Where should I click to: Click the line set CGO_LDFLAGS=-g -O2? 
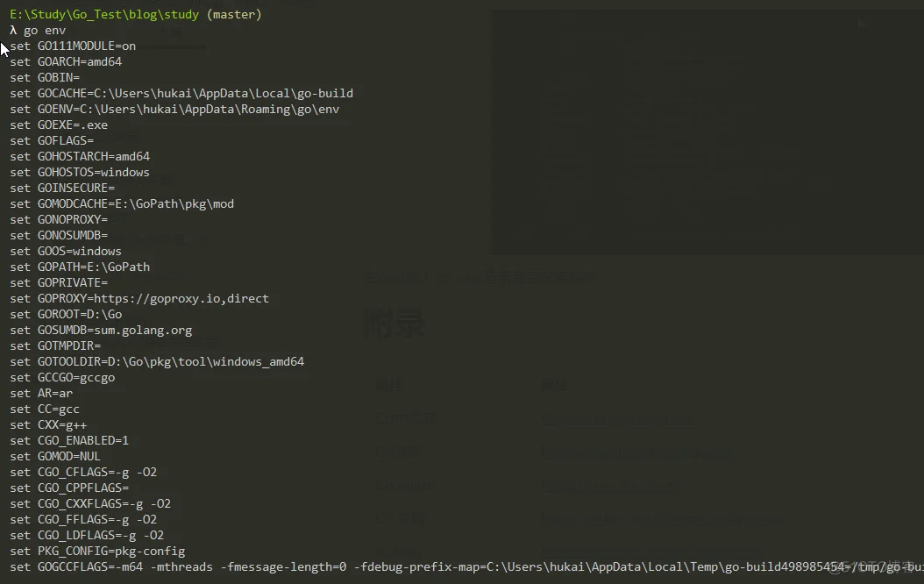(87, 535)
